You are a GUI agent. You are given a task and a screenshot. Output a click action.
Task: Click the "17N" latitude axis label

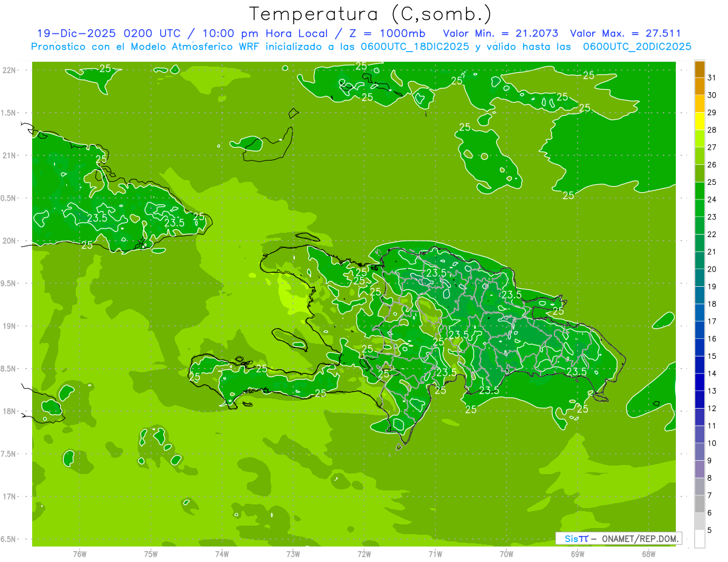pos(9,497)
